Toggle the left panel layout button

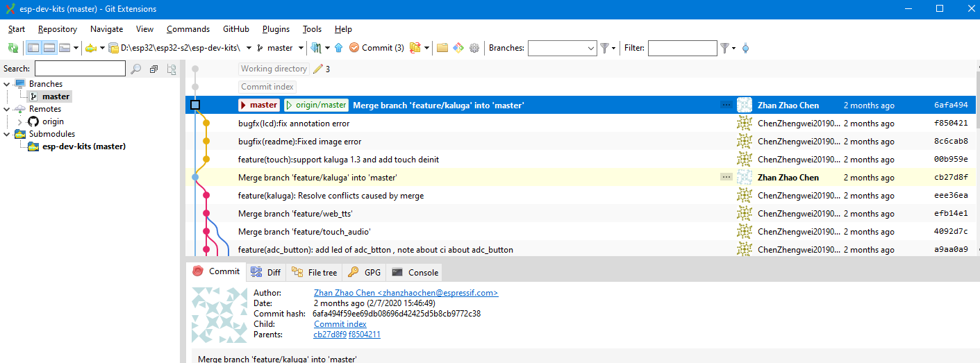(33, 48)
